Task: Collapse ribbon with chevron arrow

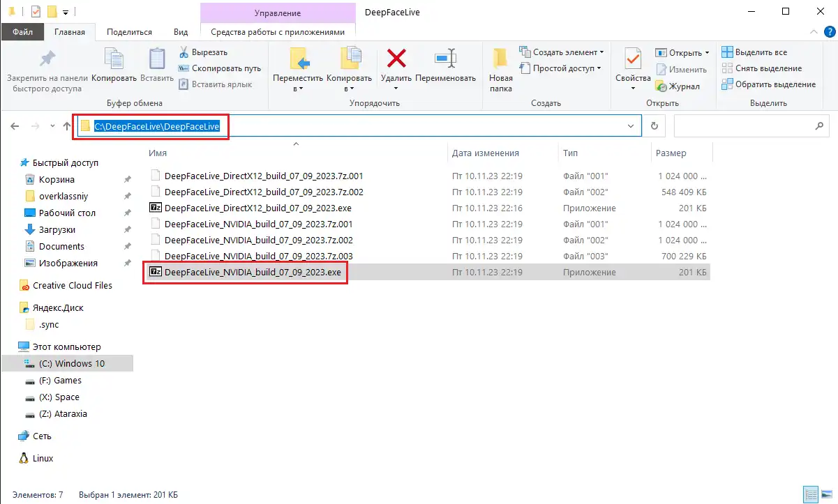Action: tap(813, 32)
